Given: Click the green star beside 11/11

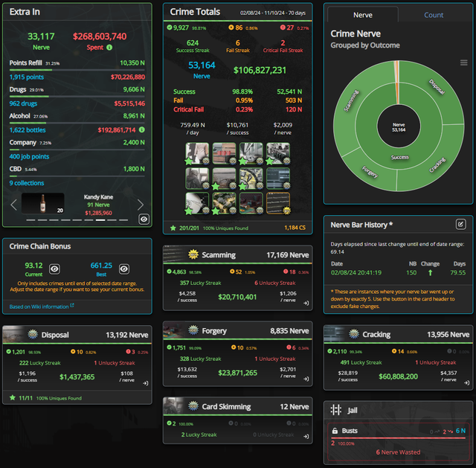Looking at the screenshot, I should point(13,397).
